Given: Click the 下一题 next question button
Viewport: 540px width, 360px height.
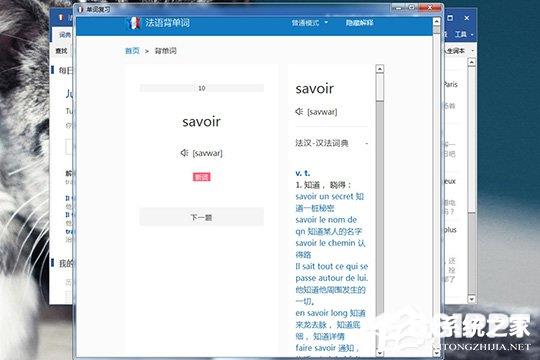Looking at the screenshot, I should 201,217.
